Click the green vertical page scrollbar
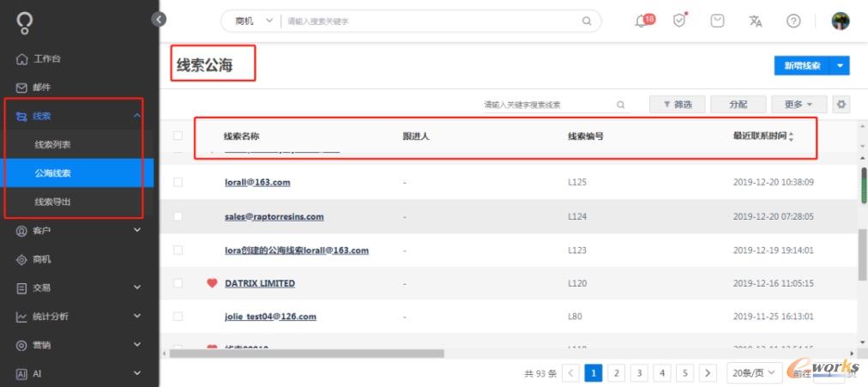Screen dimensions: 868x387 (x=864, y=184)
